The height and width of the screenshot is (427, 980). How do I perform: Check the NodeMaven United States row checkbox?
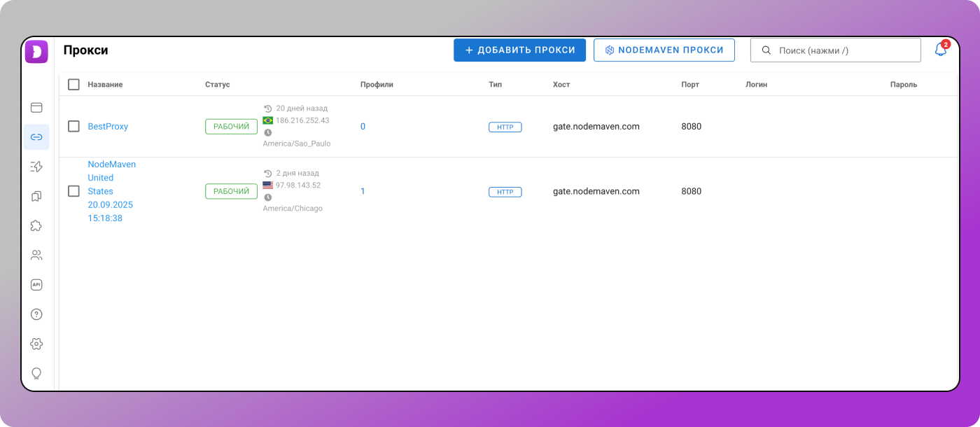(x=73, y=191)
